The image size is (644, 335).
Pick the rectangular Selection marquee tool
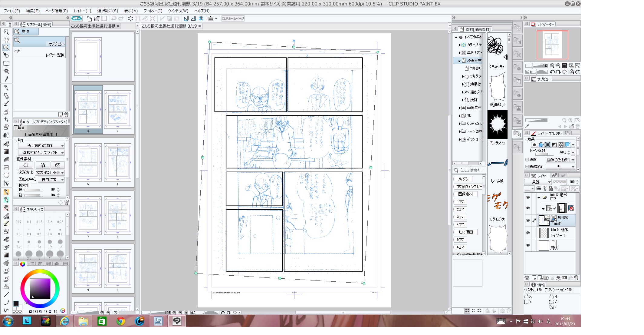click(x=6, y=64)
